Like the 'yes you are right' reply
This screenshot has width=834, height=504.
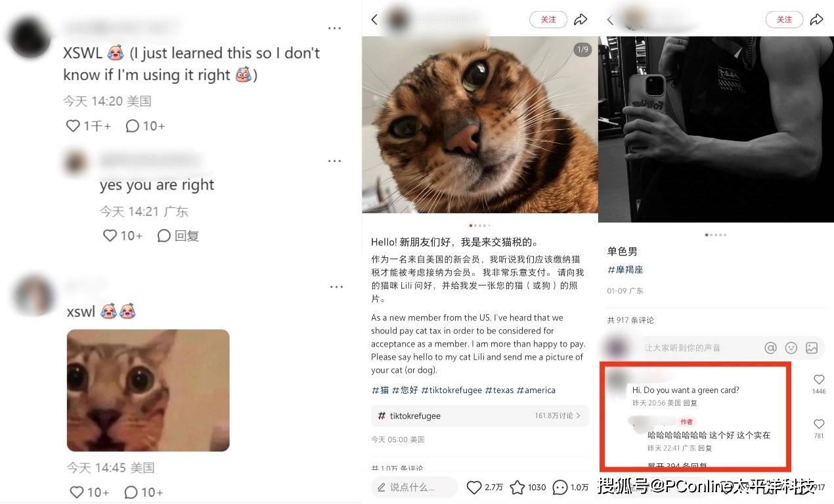(110, 235)
